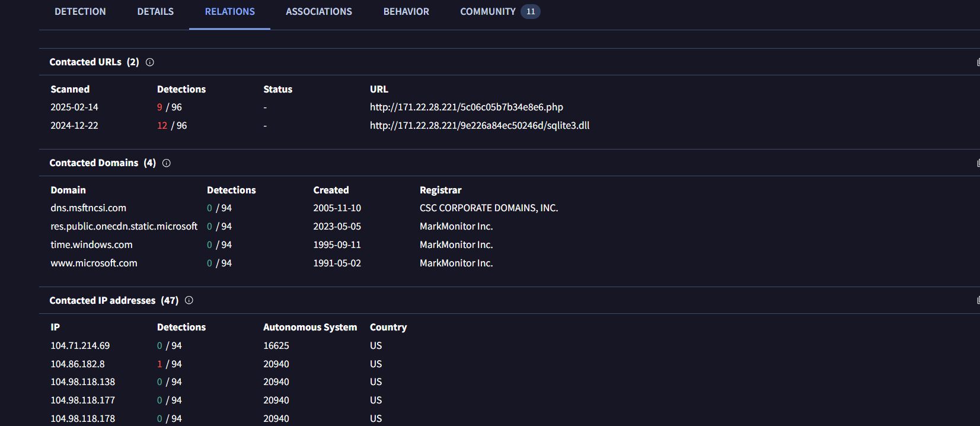The image size is (980, 426).
Task: Click registrar CSC CORPORATE DOMAINS, INC.
Action: (x=489, y=208)
